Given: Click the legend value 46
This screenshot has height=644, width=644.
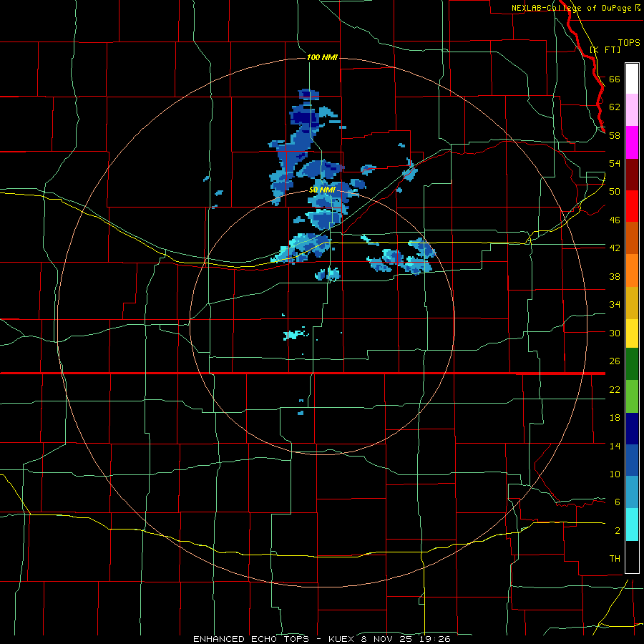Looking at the screenshot, I should coord(615,220).
